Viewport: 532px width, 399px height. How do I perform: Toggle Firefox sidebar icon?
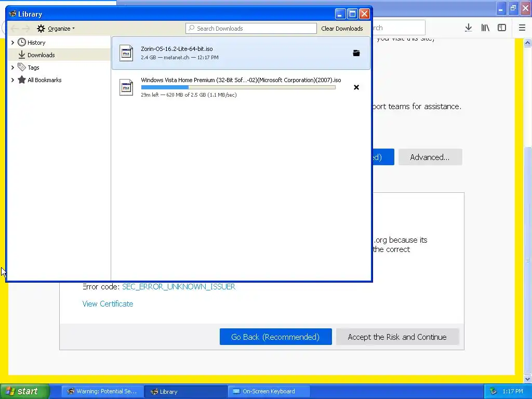pos(502,28)
